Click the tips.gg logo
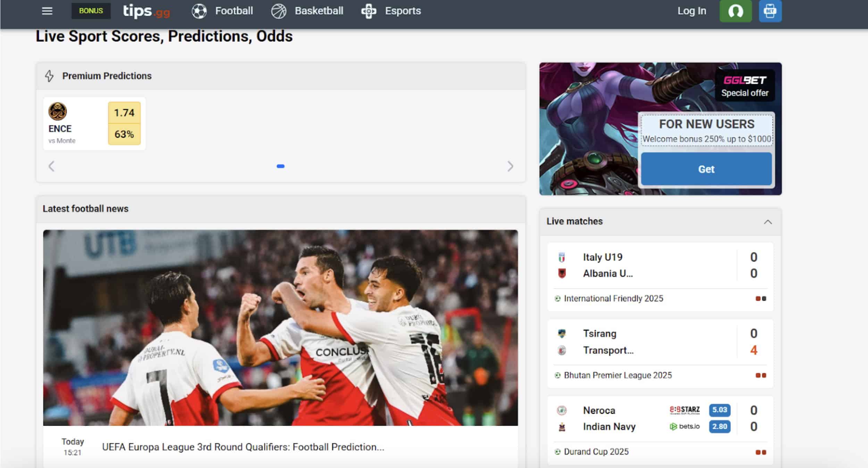 tap(146, 11)
